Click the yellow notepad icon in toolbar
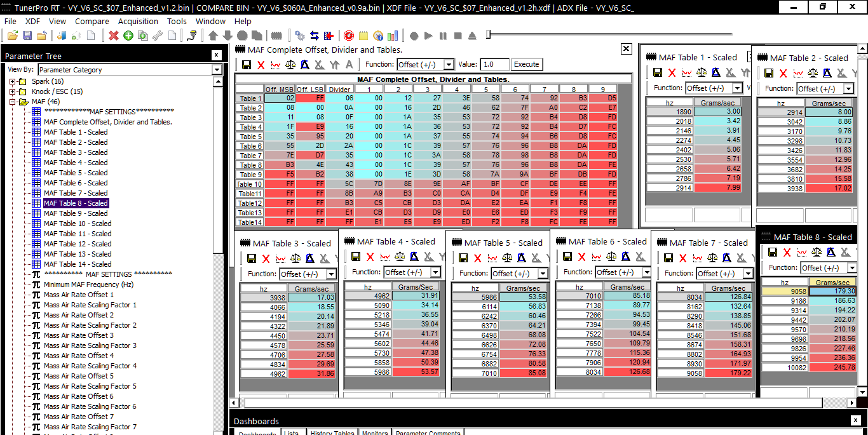Image resolution: width=868 pixels, height=435 pixels. [x=363, y=36]
